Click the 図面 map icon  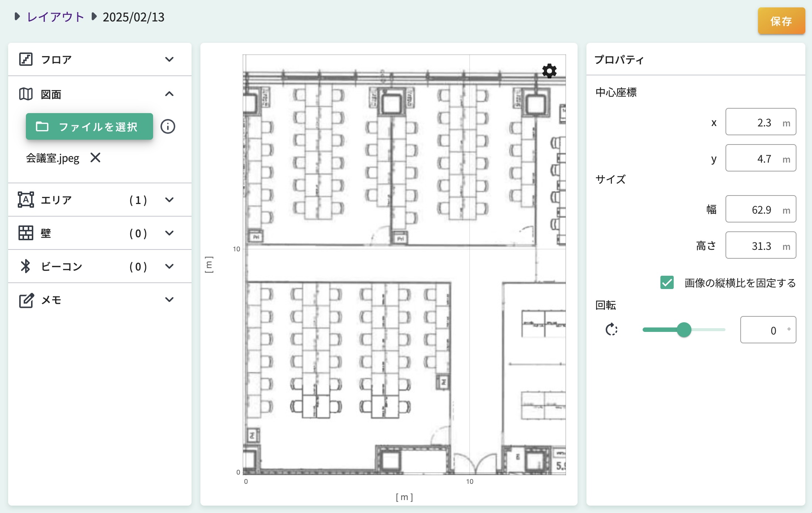click(26, 94)
